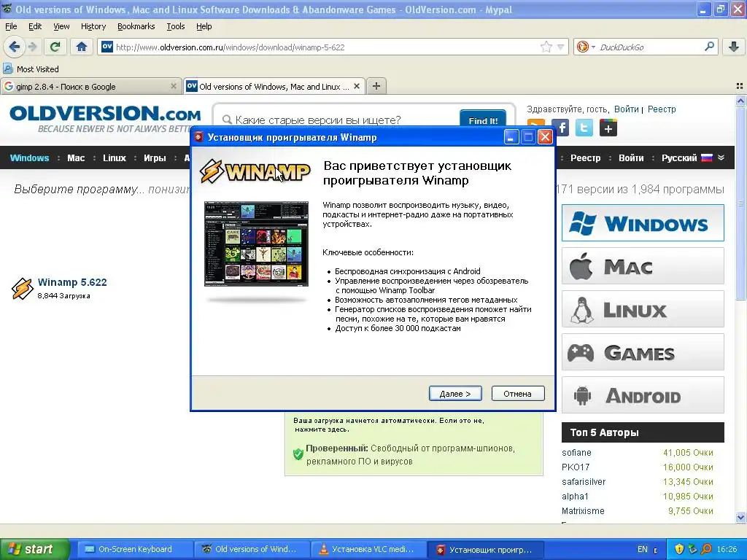
Task: Switch to On-Screen Keyboard in taskbar
Action: 135,549
